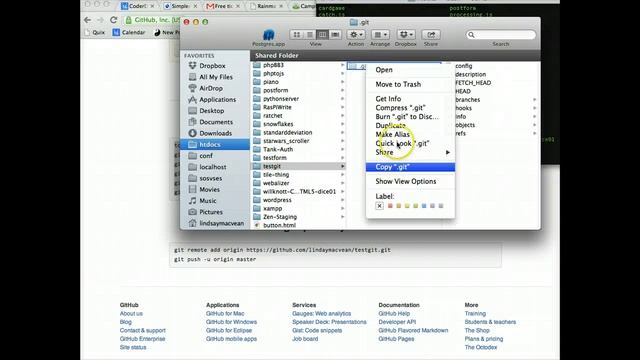Focus the Finder search field
This screenshot has height=360, width=640.
501,35
